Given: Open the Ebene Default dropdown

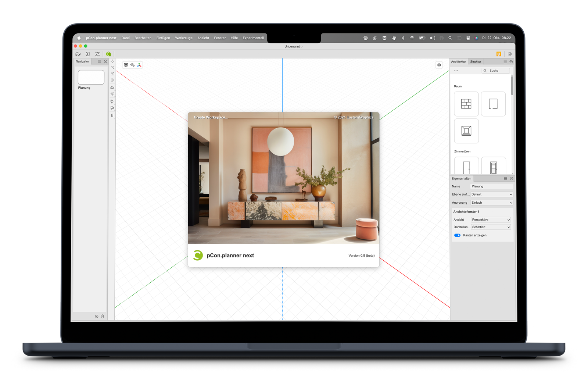Looking at the screenshot, I should [x=491, y=194].
